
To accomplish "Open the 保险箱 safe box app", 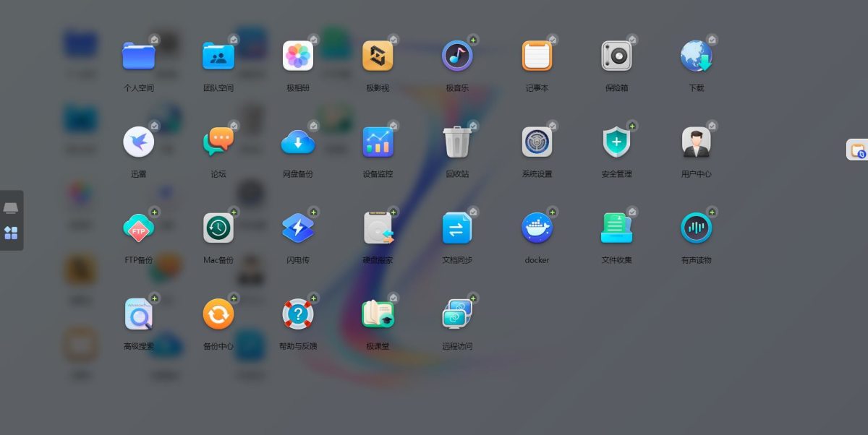I will pos(616,56).
